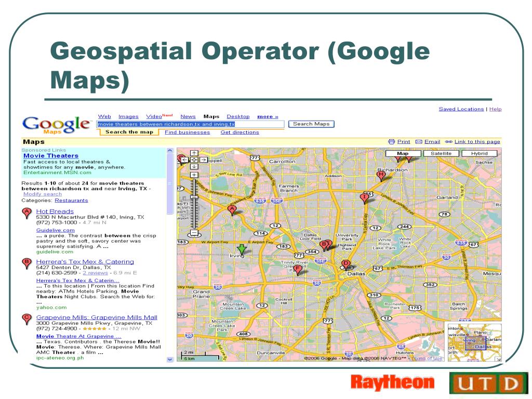Click the Maps item in top navigation
The image size is (532, 399).
[x=211, y=116]
